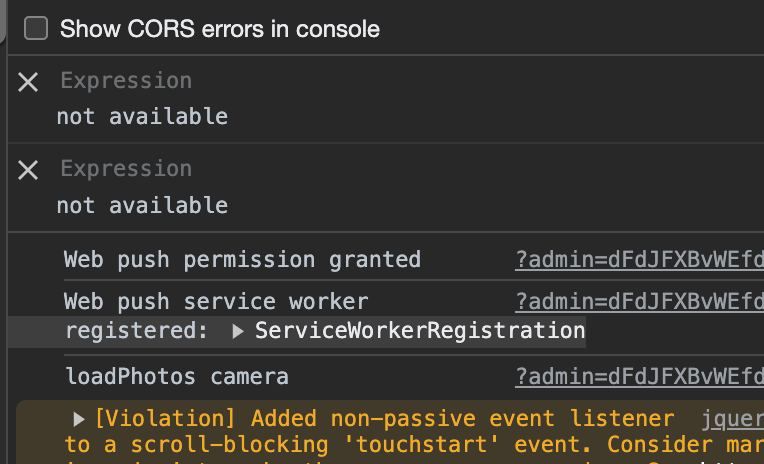Open the jquery source link in Violation
764x464 pixels.
(x=732, y=419)
